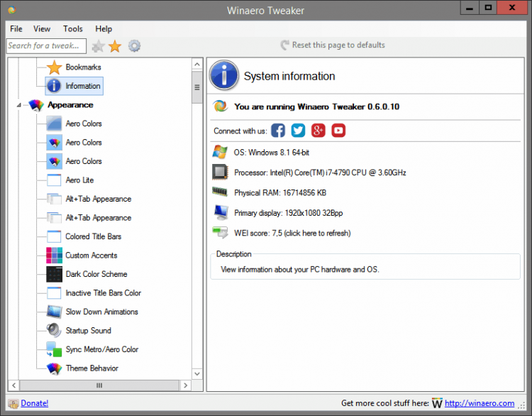
Task: Open the http://winaero.com link
Action: coord(480,403)
